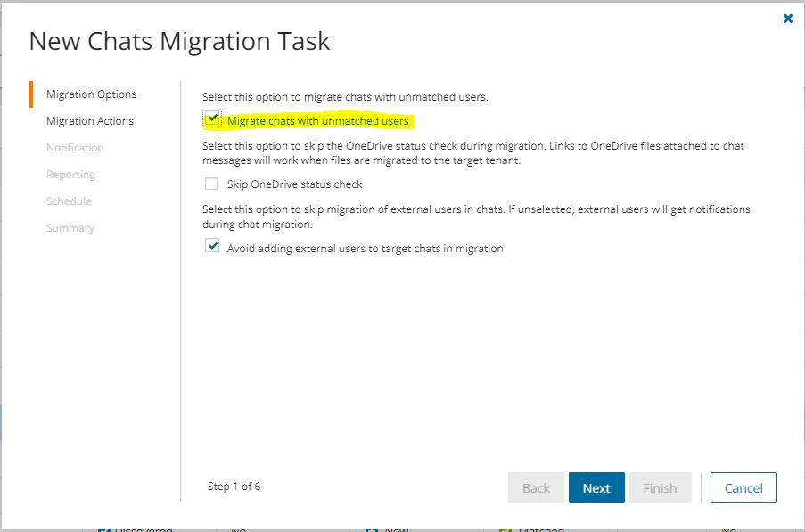Viewport: 805px width, 532px height.
Task: Click the Step 1 of 6 indicator
Action: pyautogui.click(x=234, y=487)
